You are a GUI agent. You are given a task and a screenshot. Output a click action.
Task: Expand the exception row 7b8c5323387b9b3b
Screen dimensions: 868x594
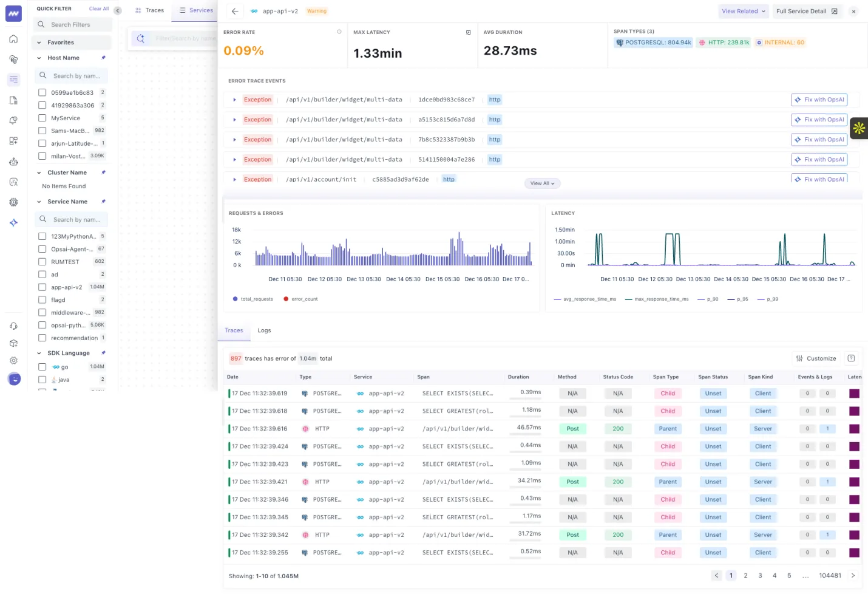(x=234, y=140)
